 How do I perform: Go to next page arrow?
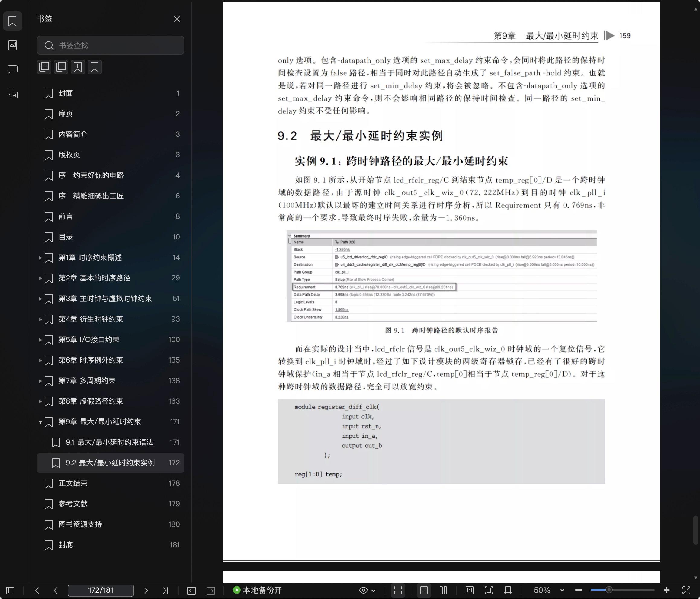click(x=146, y=591)
